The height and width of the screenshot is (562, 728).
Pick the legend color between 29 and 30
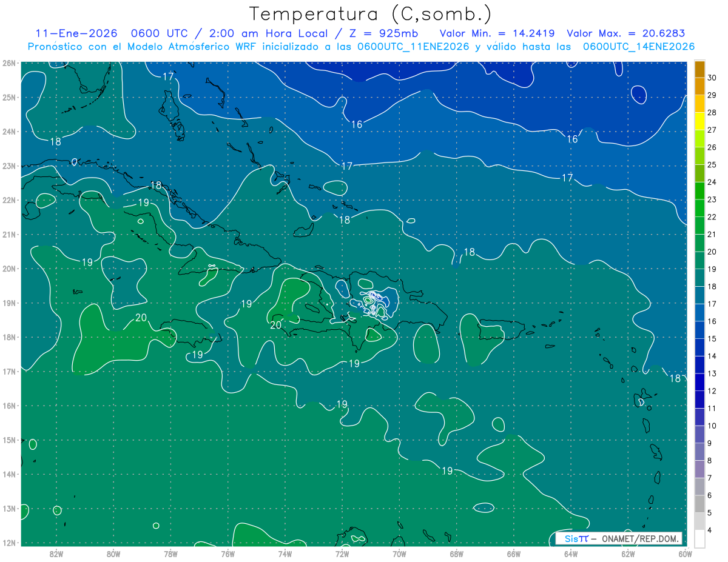click(699, 87)
